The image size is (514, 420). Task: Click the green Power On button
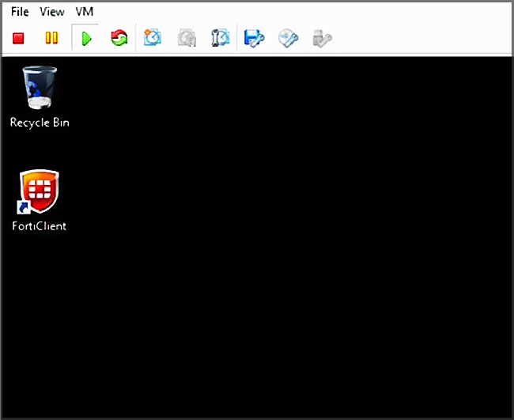click(x=86, y=38)
